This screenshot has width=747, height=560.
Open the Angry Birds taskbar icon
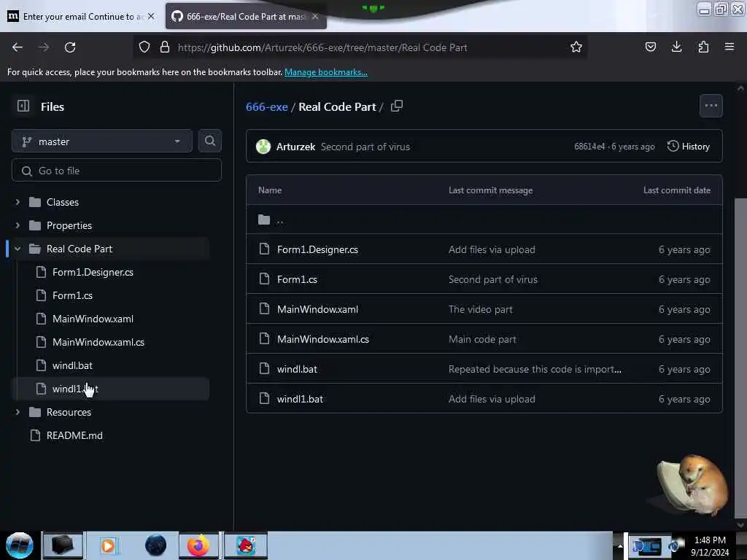pos(246,545)
